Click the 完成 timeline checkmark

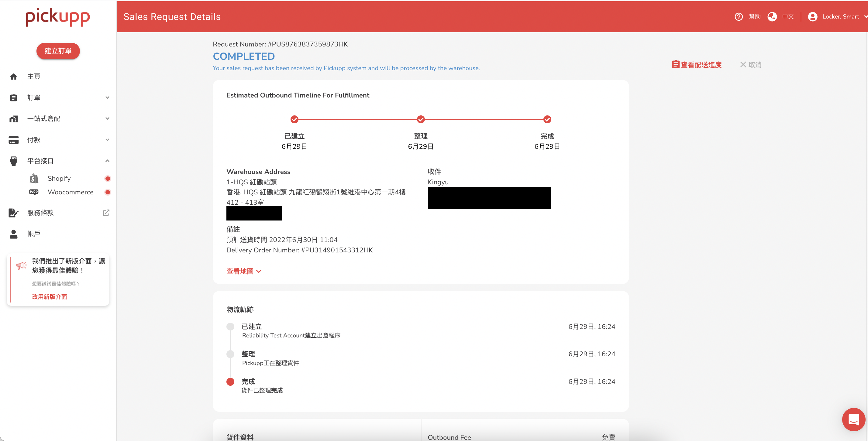click(547, 119)
